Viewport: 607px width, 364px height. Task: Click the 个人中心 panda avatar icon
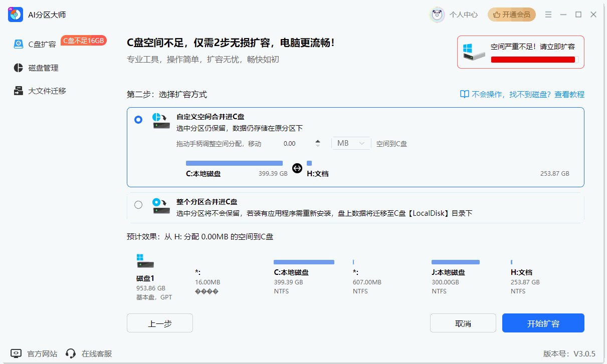pyautogui.click(x=437, y=15)
